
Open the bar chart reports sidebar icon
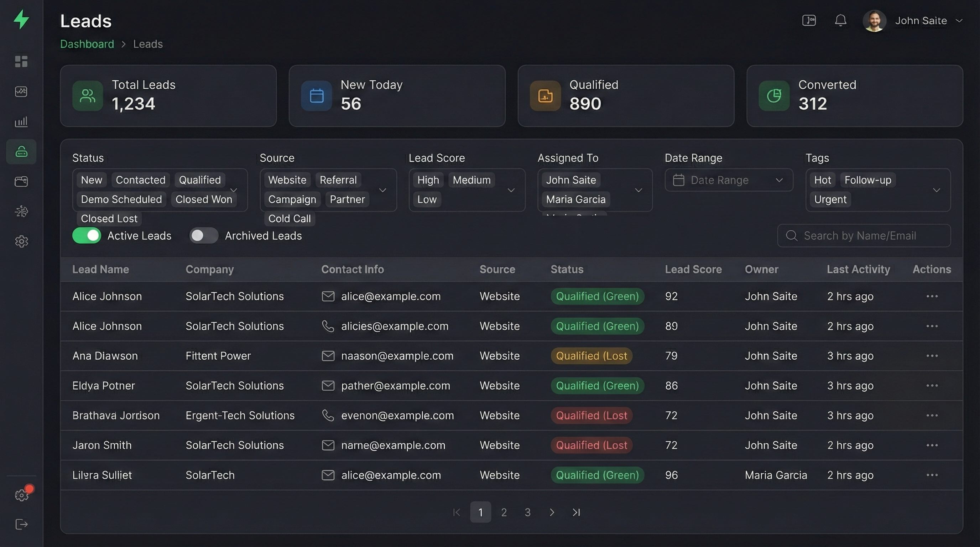(x=21, y=122)
